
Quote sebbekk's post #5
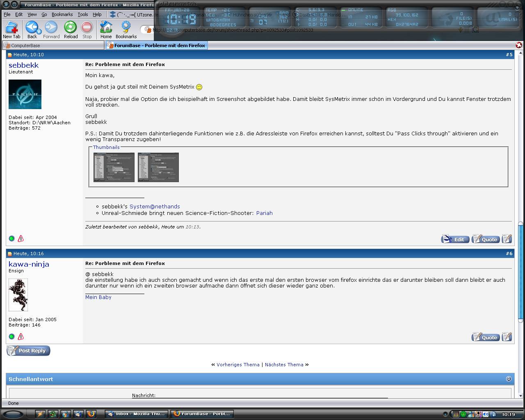[x=486, y=239]
